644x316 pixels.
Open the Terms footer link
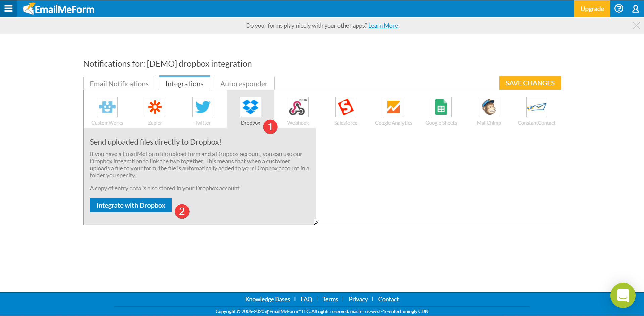[x=330, y=299]
